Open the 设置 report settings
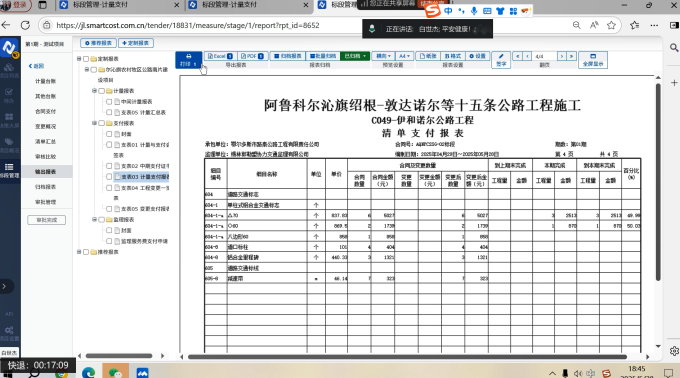The height and width of the screenshot is (378, 680). [x=477, y=56]
